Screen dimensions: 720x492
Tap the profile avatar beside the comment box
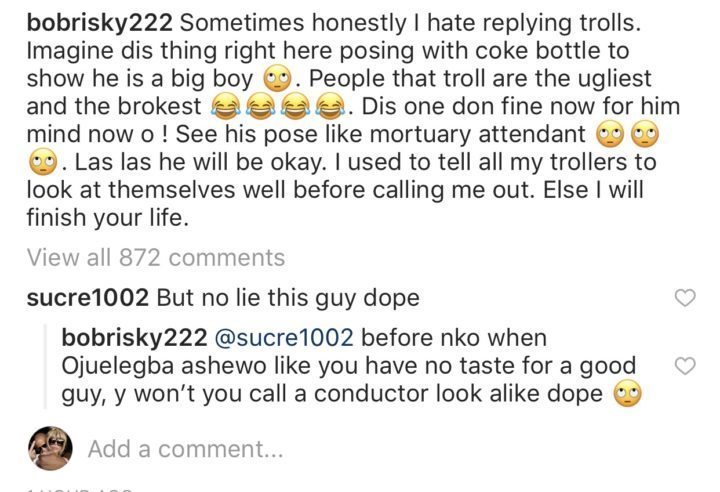pos(50,448)
